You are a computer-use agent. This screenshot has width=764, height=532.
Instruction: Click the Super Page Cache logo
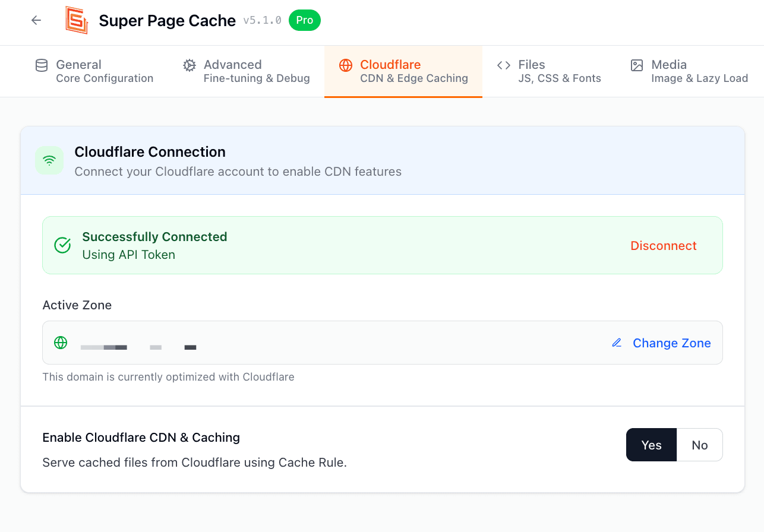(77, 20)
